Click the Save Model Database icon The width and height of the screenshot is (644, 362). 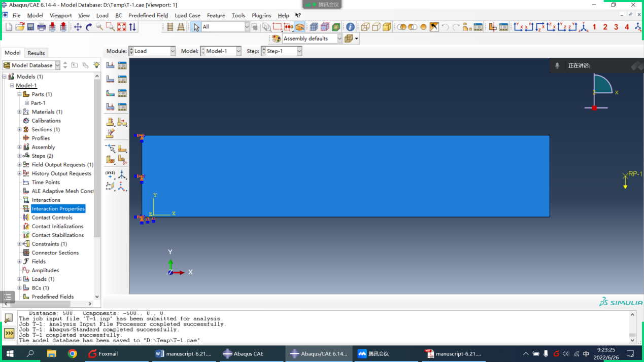(30, 27)
